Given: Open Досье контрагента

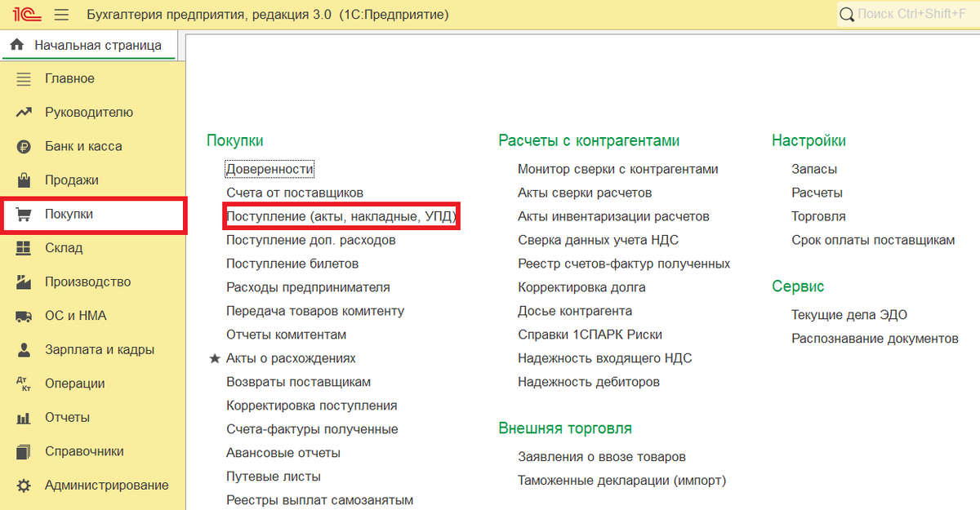Looking at the screenshot, I should [x=575, y=312].
